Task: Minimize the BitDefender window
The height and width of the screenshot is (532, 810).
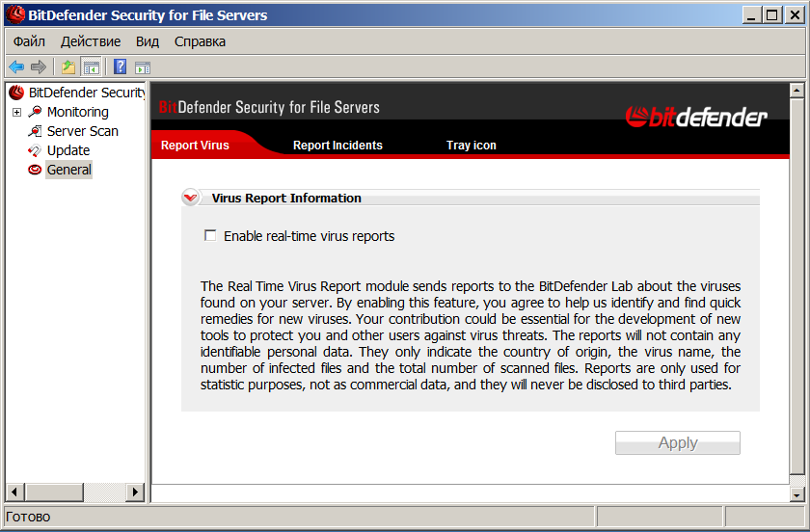Action: [751, 15]
